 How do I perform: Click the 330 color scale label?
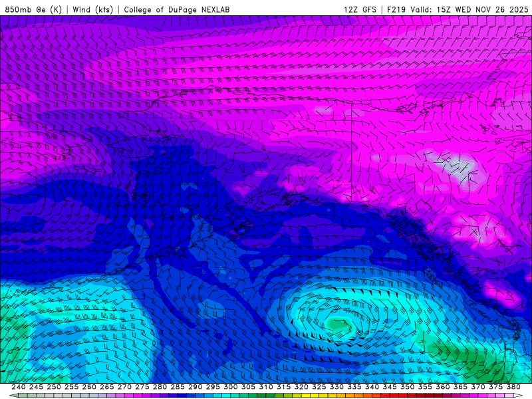336,387
